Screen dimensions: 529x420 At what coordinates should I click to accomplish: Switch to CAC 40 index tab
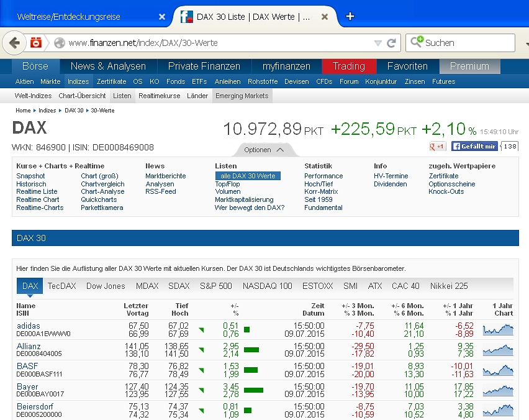(405, 286)
